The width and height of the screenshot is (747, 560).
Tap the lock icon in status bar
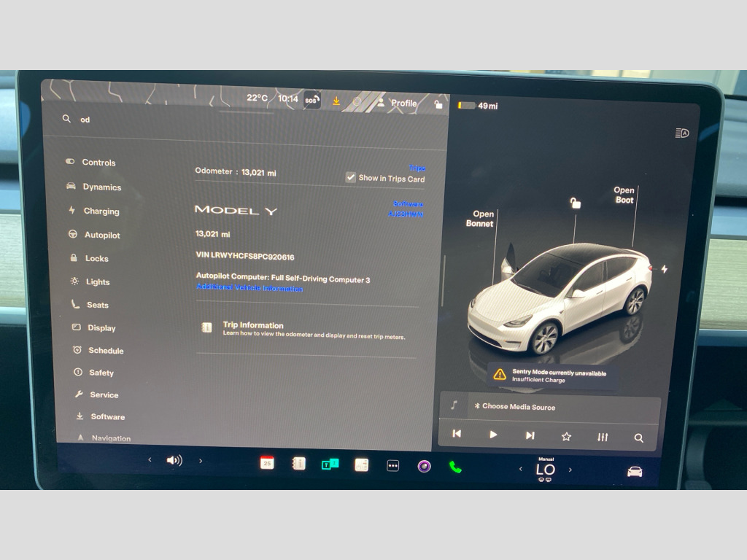(438, 104)
